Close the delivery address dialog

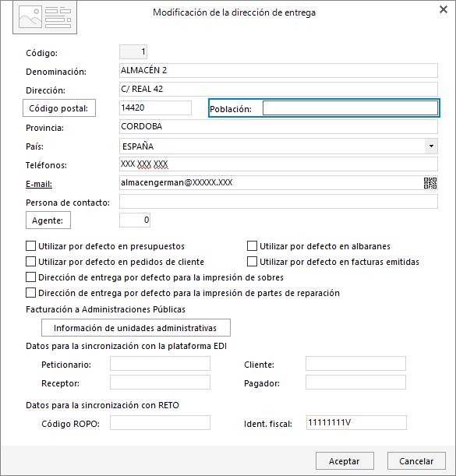click(444, 9)
